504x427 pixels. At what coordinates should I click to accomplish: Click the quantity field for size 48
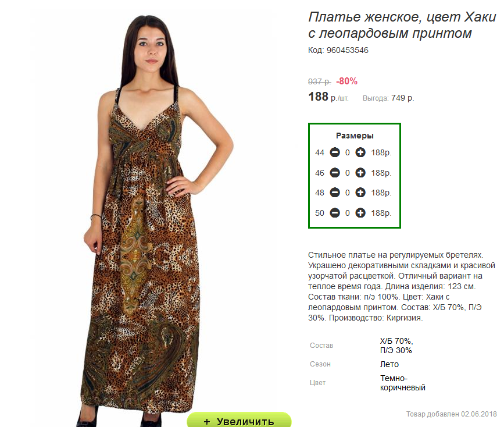point(348,193)
